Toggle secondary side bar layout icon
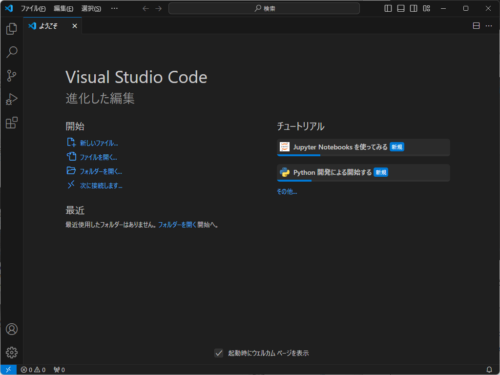Viewport: 500px width, 375px height. click(x=413, y=8)
